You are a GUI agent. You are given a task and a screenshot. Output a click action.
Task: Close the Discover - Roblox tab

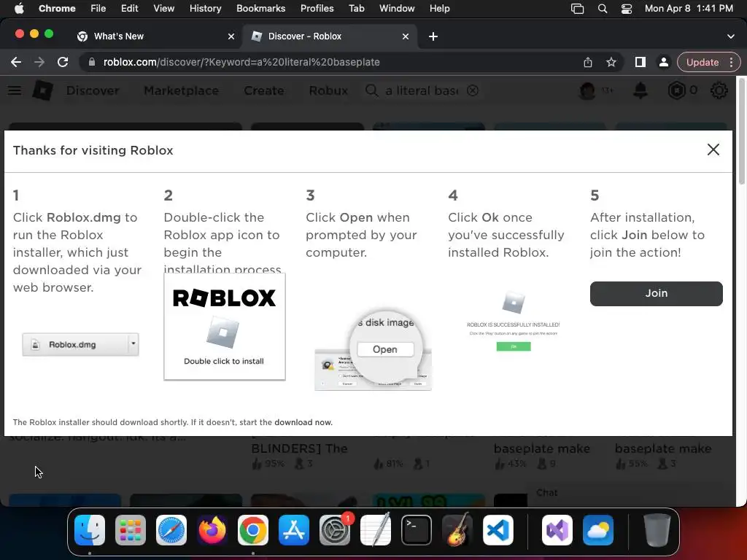point(406,36)
